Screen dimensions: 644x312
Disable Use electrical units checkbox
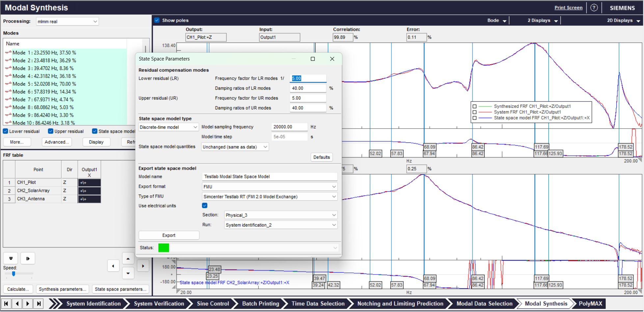(x=204, y=205)
